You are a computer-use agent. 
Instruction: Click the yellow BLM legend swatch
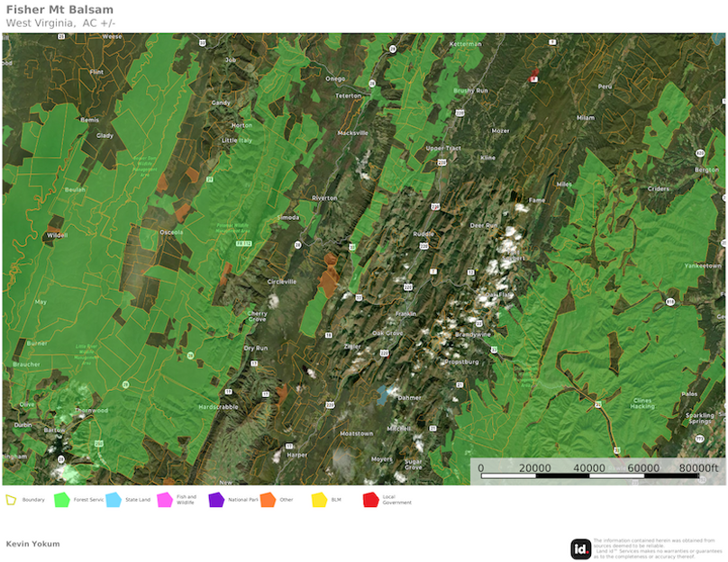(x=319, y=499)
